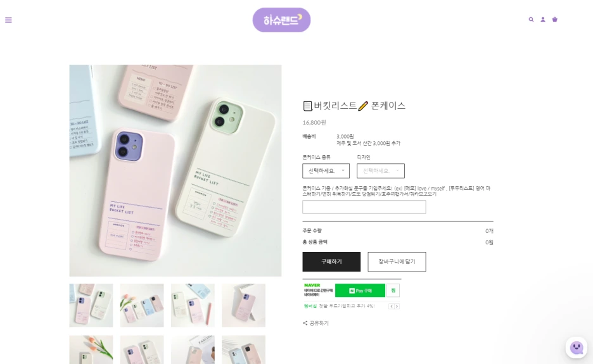Click the main product image
The image size is (593, 364).
click(x=175, y=170)
